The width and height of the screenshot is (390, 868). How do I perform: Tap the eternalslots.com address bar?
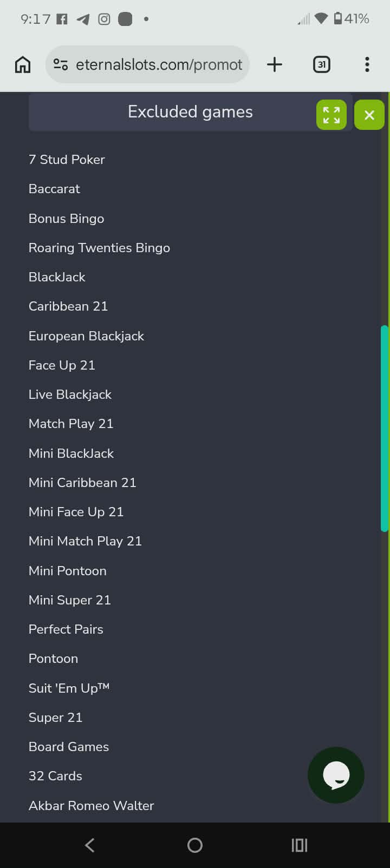[159, 65]
